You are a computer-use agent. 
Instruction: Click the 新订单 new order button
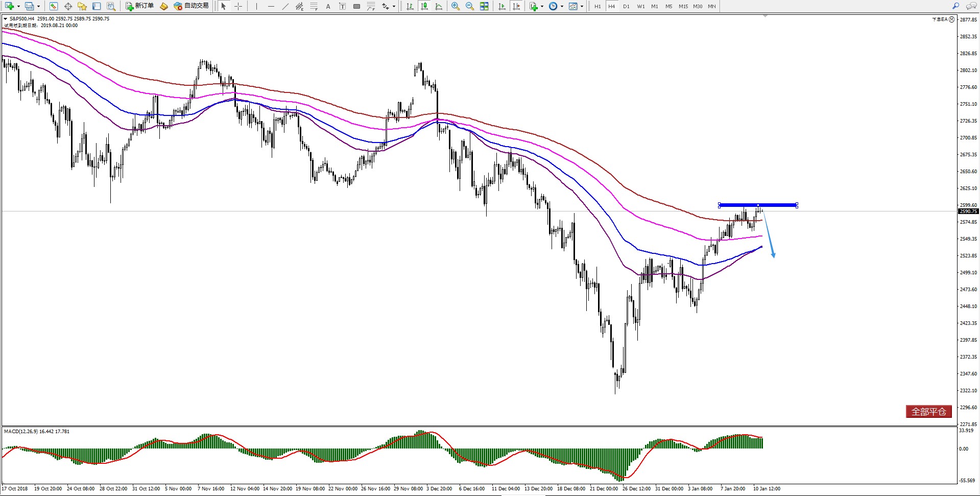click(140, 6)
